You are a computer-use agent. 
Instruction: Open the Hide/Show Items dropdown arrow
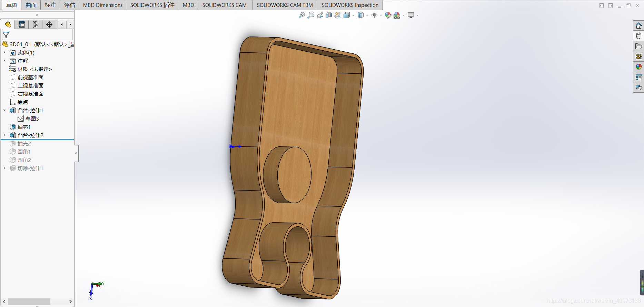coord(381,15)
